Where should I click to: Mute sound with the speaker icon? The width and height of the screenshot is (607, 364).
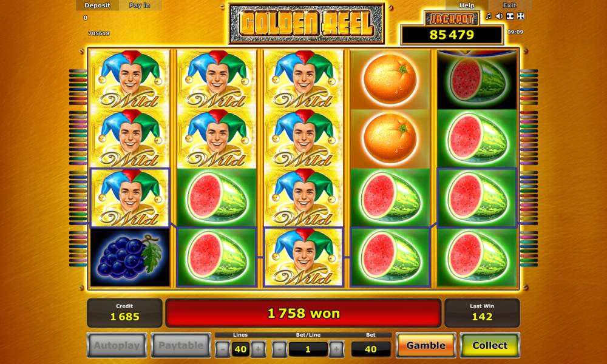click(500, 16)
